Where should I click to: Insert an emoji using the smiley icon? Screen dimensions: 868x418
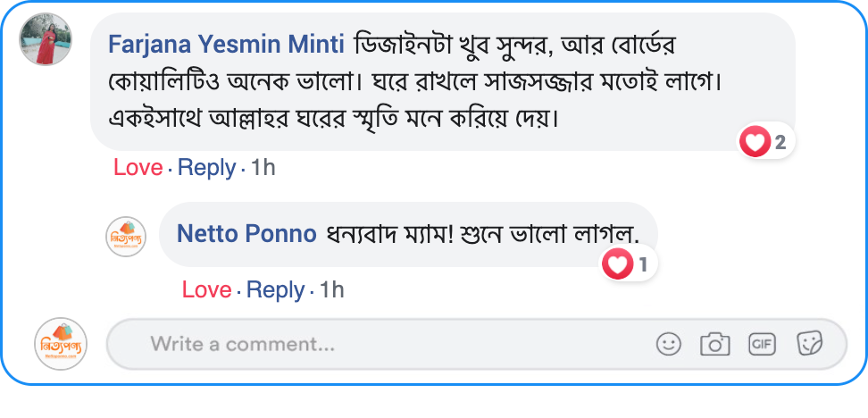coord(668,344)
